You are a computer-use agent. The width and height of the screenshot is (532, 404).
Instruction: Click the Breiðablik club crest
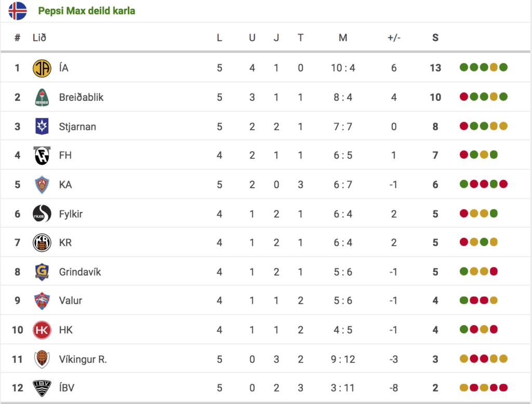(42, 97)
